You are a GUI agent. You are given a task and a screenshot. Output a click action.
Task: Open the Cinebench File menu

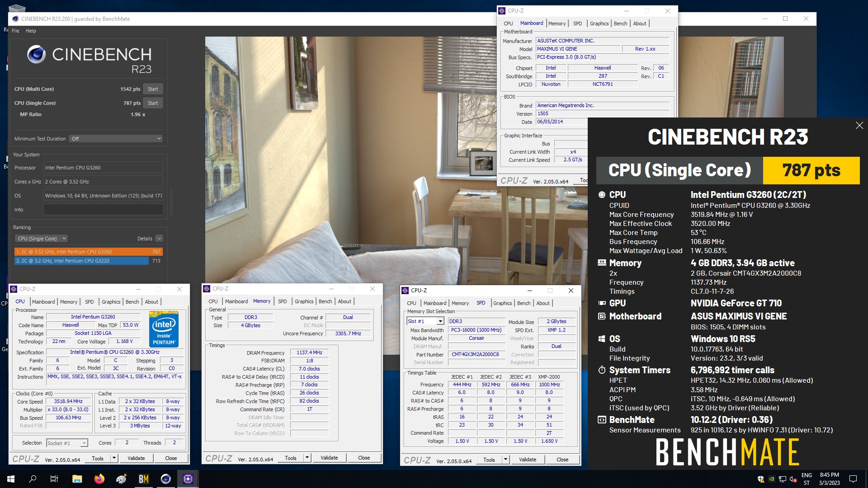15,31
